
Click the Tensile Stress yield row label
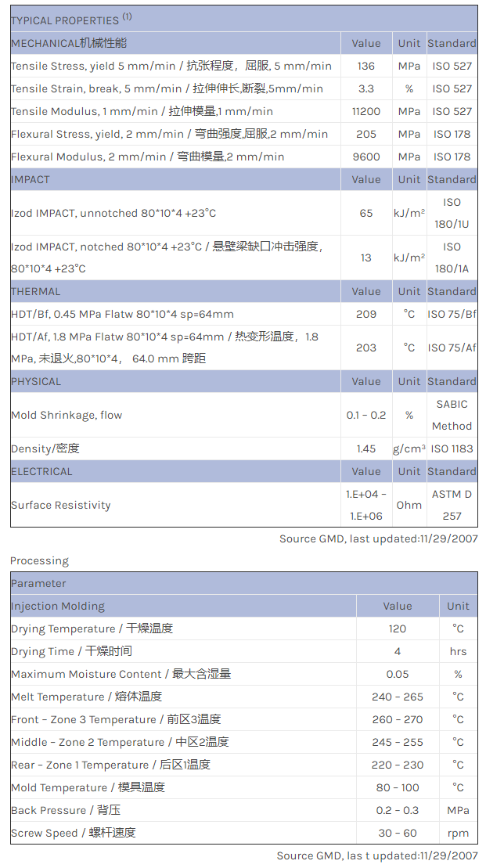[x=171, y=67]
